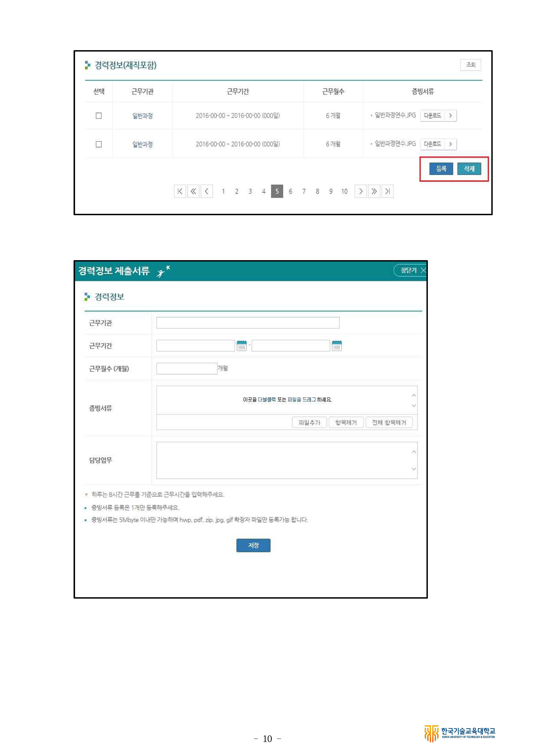
Task: Click the 증빙서류 file drop area
Action: pyautogui.click(x=287, y=400)
